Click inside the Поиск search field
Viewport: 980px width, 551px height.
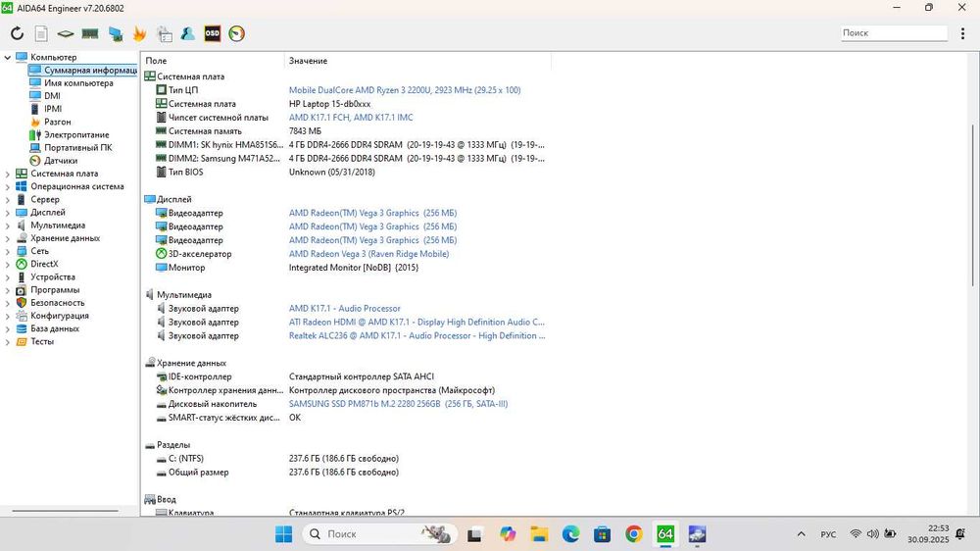[x=894, y=33]
